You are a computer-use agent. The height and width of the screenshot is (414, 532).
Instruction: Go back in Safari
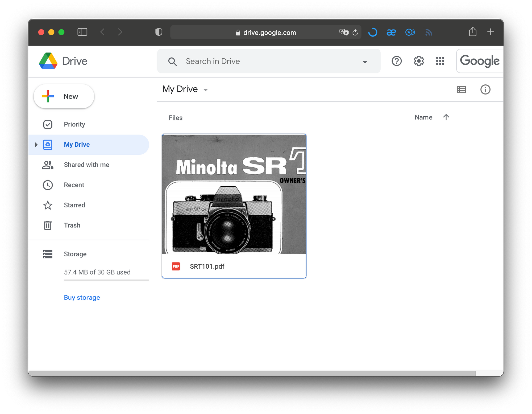tap(103, 32)
